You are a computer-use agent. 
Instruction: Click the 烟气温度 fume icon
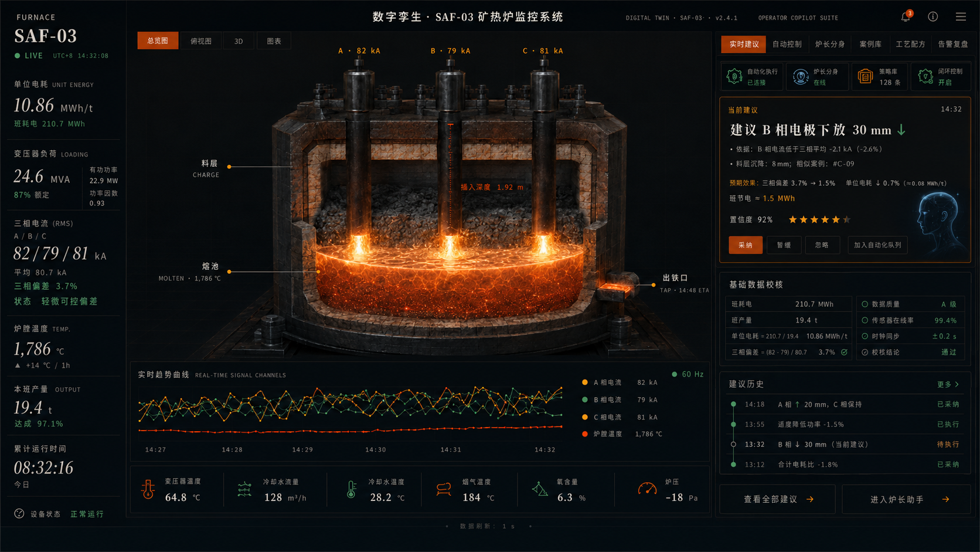pyautogui.click(x=444, y=489)
